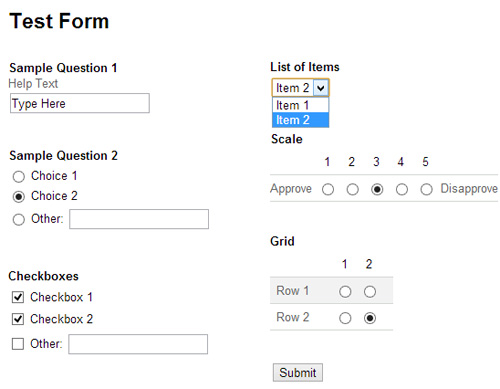Screen dimensions: 500x389
Task: Select scale rating 4 radio button
Action: pos(402,189)
